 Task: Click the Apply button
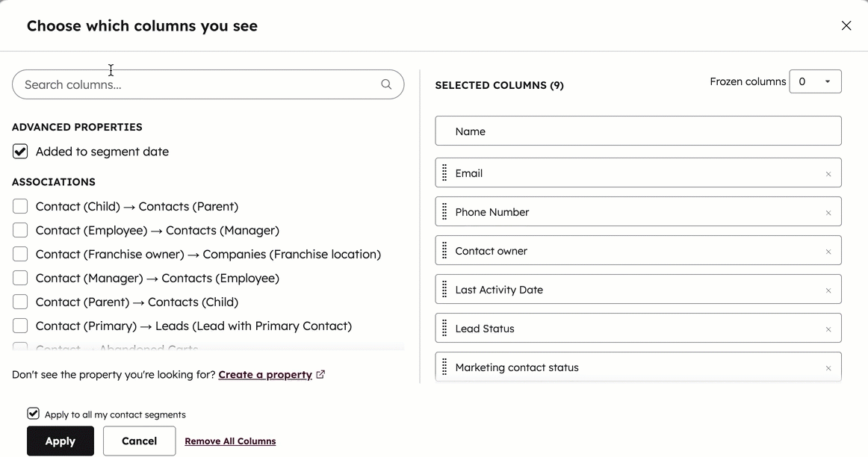(x=60, y=441)
